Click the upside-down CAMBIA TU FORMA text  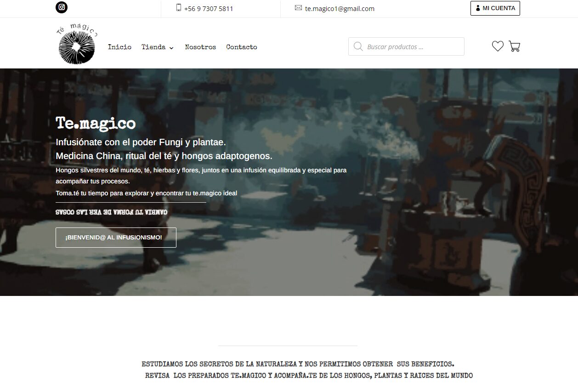pyautogui.click(x=111, y=212)
